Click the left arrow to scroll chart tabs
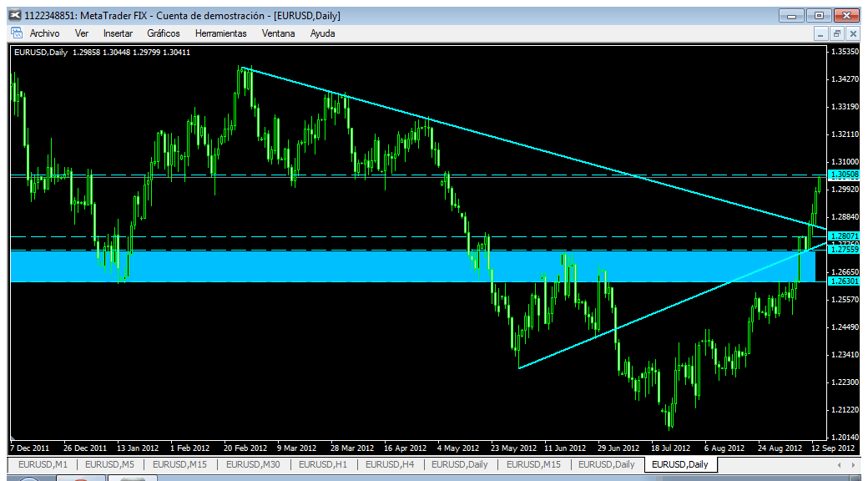 tap(840, 464)
